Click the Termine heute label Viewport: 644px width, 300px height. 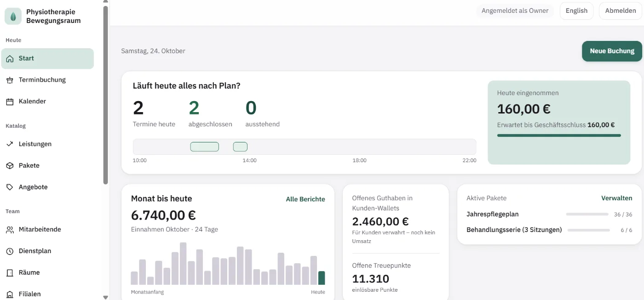[x=154, y=124]
